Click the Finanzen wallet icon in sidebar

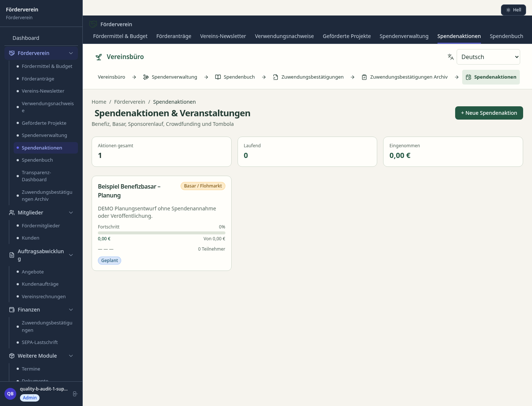tap(12, 310)
